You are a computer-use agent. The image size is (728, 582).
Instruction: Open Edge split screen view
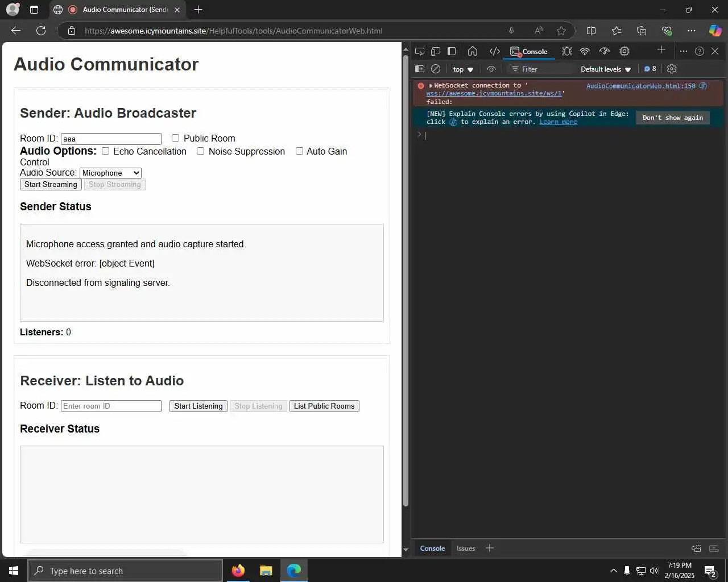[x=591, y=31]
